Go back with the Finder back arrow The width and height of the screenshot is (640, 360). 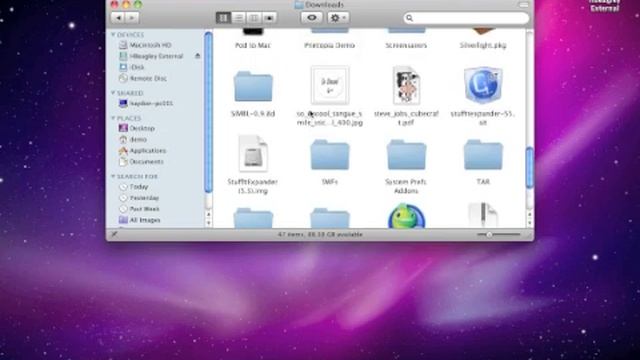(118, 18)
